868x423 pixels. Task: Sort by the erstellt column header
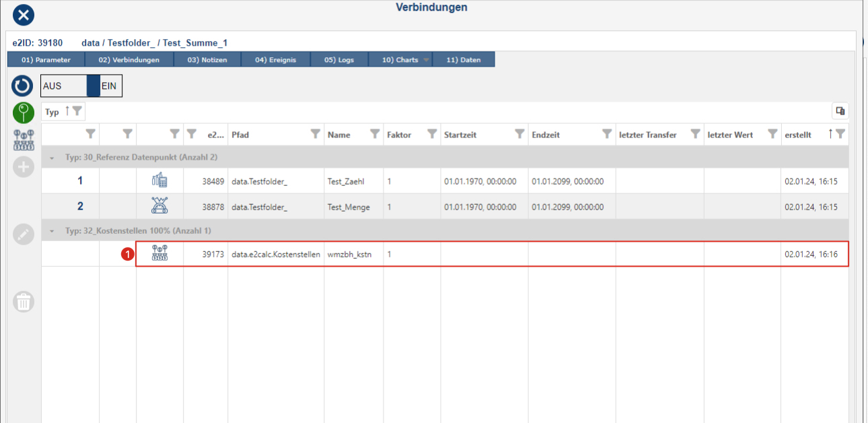point(799,135)
